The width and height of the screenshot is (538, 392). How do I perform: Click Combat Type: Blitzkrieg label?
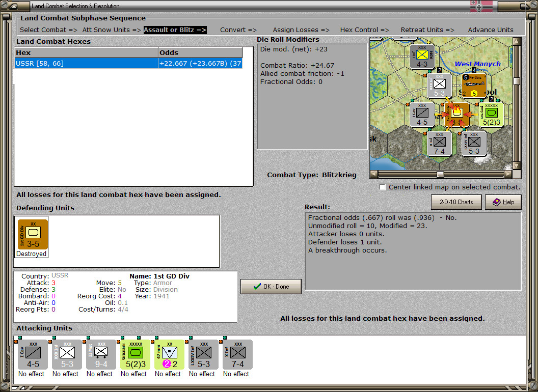[x=312, y=175]
